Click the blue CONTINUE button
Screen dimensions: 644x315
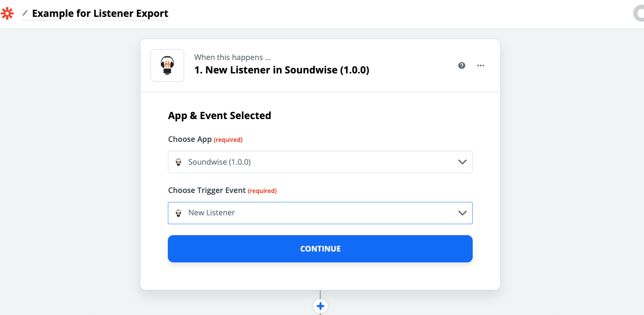320,249
